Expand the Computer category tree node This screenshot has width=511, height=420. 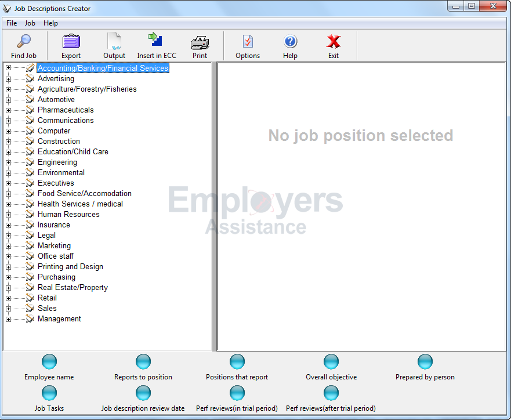click(8, 131)
